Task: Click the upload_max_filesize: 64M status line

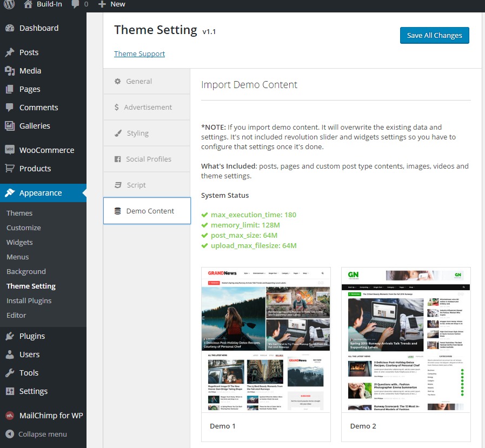Action: click(249, 246)
